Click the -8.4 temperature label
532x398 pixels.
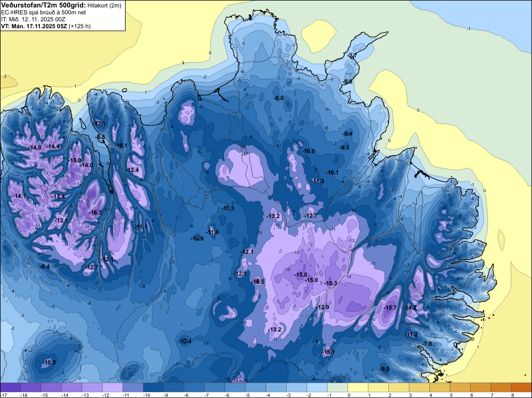click(45, 267)
